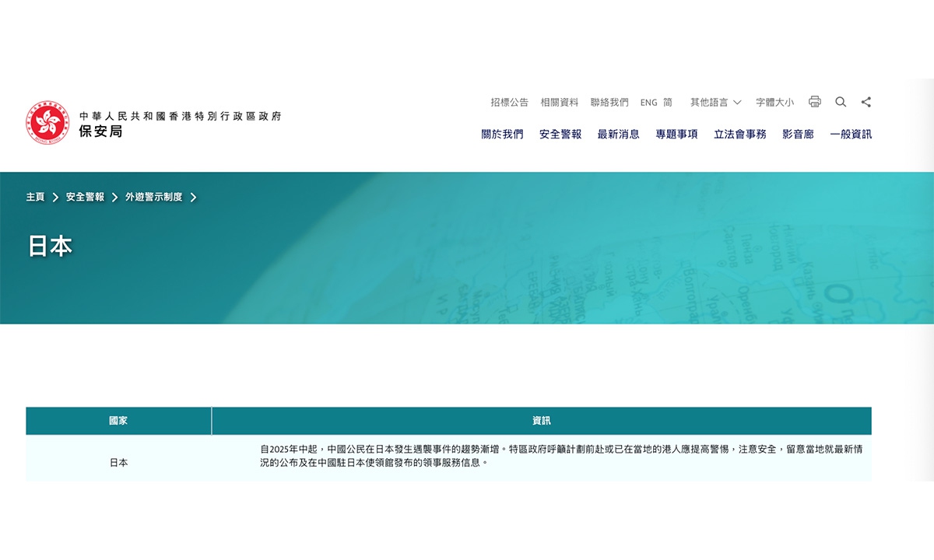The image size is (934, 560).
Task: Click the 相關資料 link
Action: 560,102
